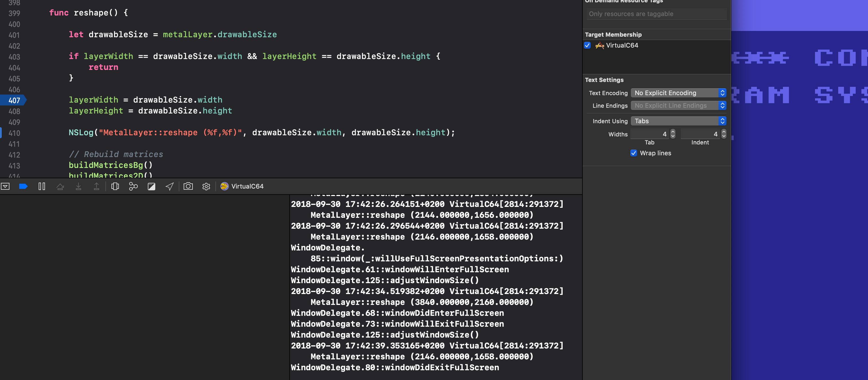Open the Line Endings dropdown
868x380 pixels.
[x=678, y=105]
